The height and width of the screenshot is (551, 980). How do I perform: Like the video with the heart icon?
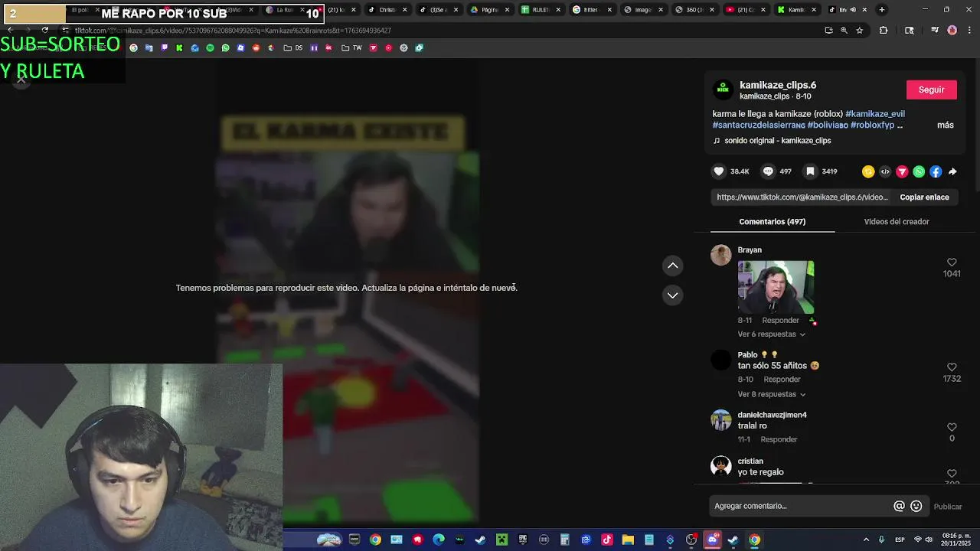pyautogui.click(x=718, y=171)
